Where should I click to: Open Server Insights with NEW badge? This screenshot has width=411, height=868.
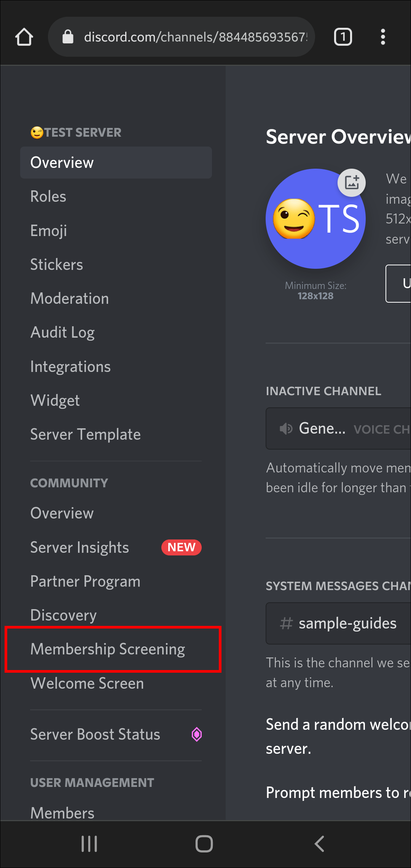(x=80, y=547)
